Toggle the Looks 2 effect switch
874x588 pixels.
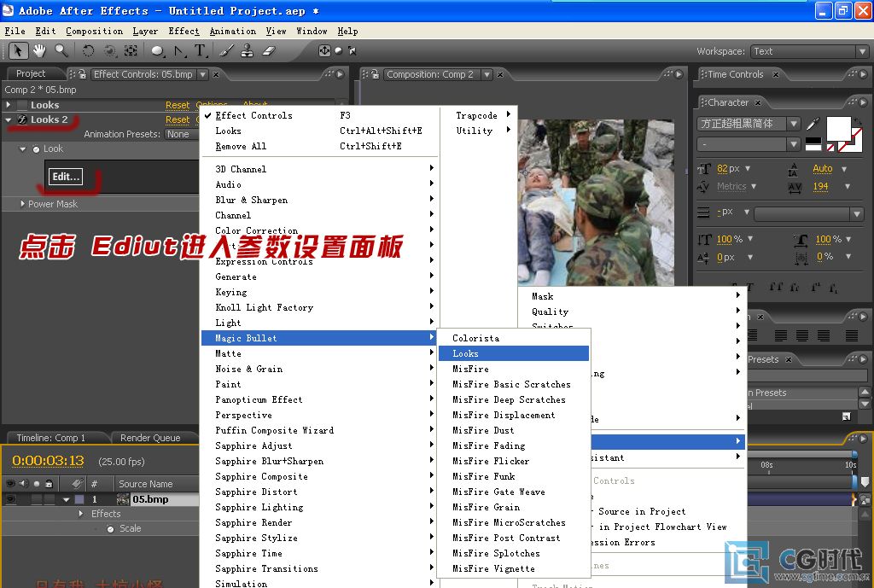coord(21,119)
